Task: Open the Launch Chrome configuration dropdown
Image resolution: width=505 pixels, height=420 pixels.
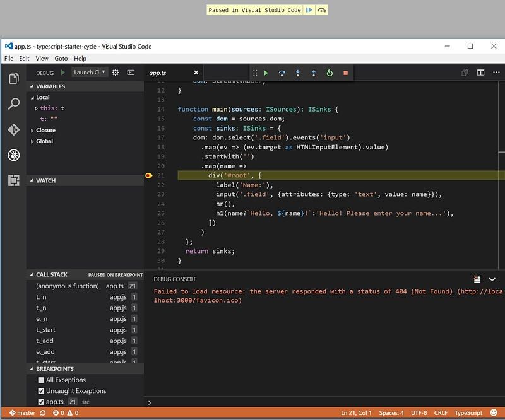Action: [92, 73]
